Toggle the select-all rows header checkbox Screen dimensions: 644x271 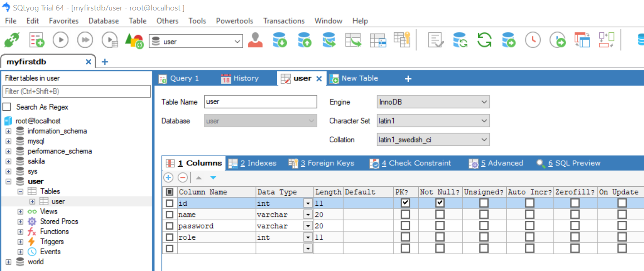170,192
